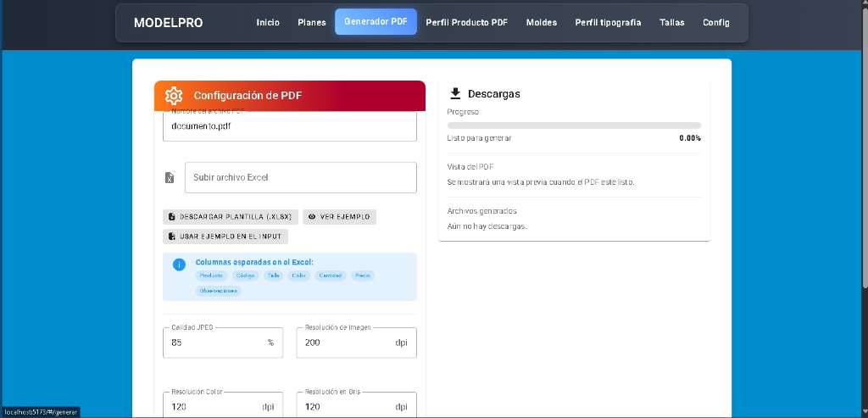The width and height of the screenshot is (868, 418).
Task: Click the download icon next to Descargas
Action: [455, 93]
